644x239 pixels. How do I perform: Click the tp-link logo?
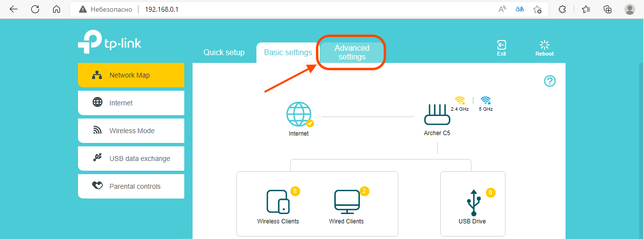pyautogui.click(x=110, y=42)
